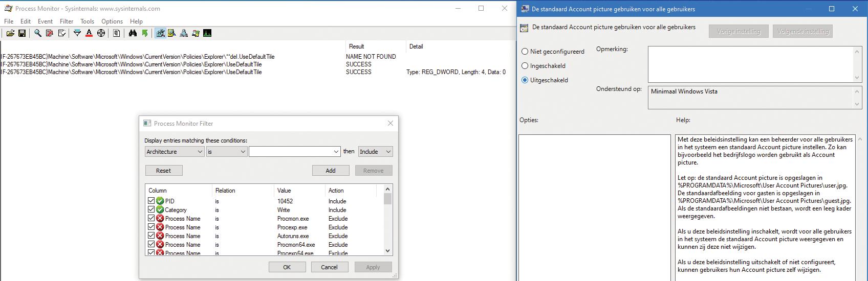This screenshot has width=868, height=281.
Task: Click the policy window title bar icon
Action: click(525, 9)
